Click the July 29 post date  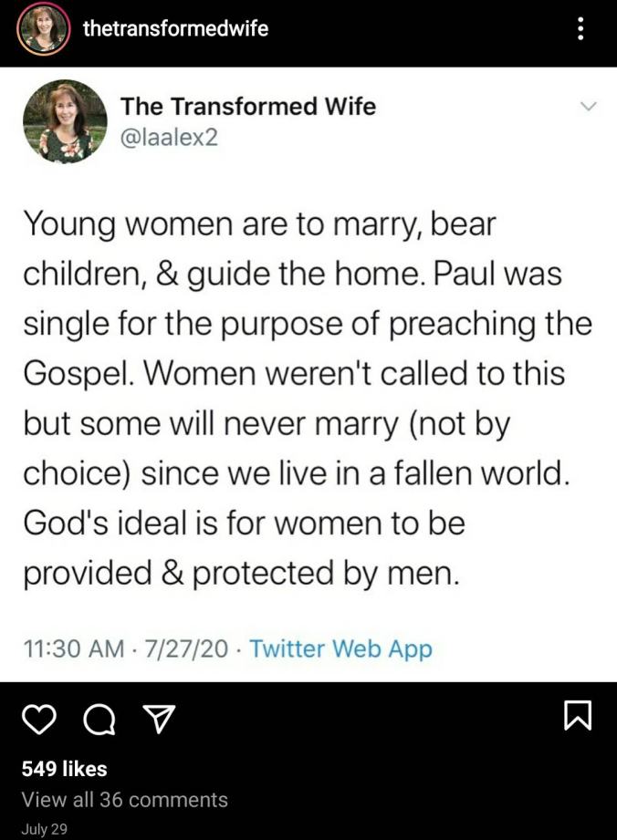click(x=44, y=829)
